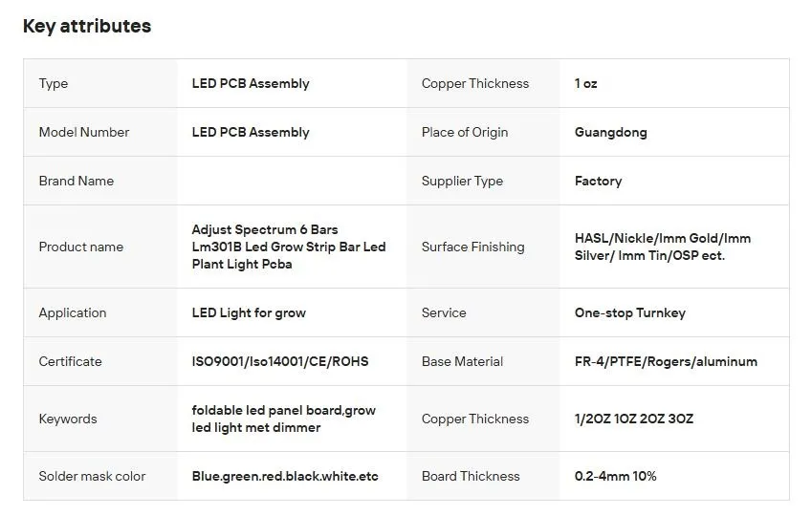Click the LED Light for grow value

click(249, 313)
